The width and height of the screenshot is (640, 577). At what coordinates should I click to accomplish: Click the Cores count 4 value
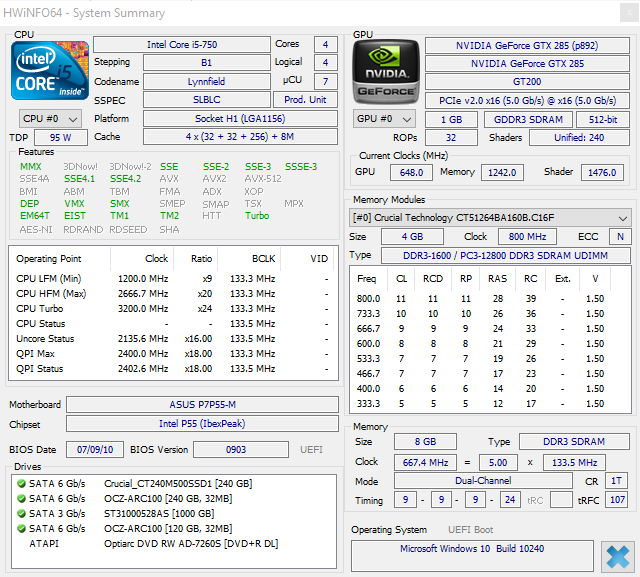tap(326, 44)
